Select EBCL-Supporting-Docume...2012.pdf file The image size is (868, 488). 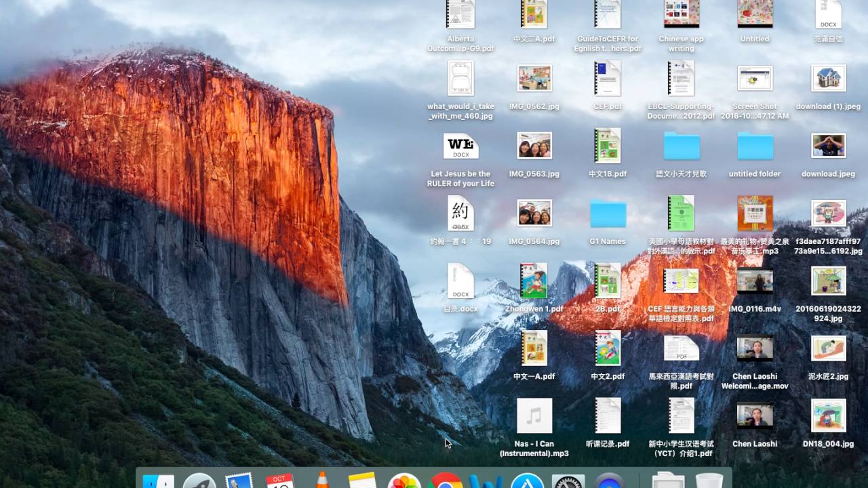[x=681, y=78]
